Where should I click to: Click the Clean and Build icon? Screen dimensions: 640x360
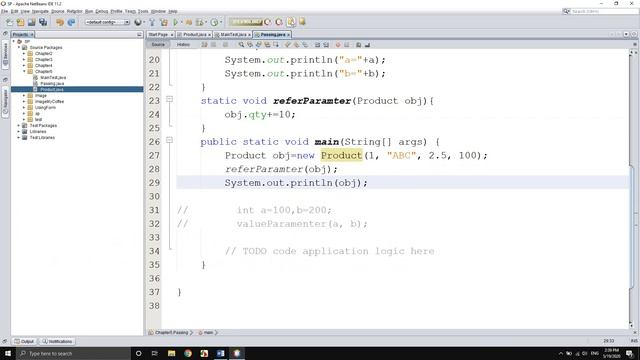click(164, 22)
